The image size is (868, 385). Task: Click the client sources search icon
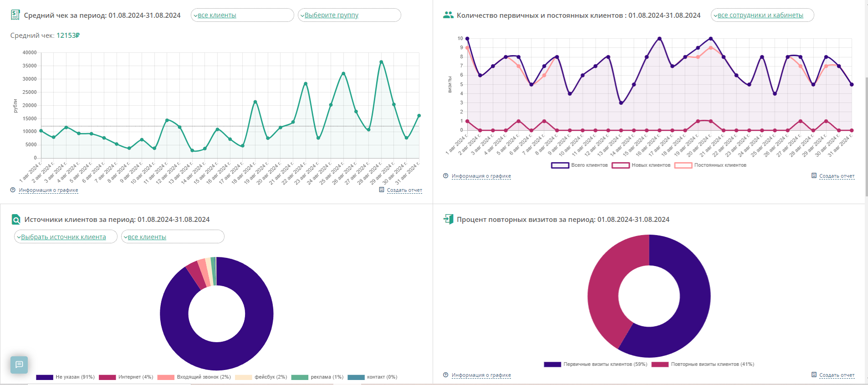click(16, 220)
